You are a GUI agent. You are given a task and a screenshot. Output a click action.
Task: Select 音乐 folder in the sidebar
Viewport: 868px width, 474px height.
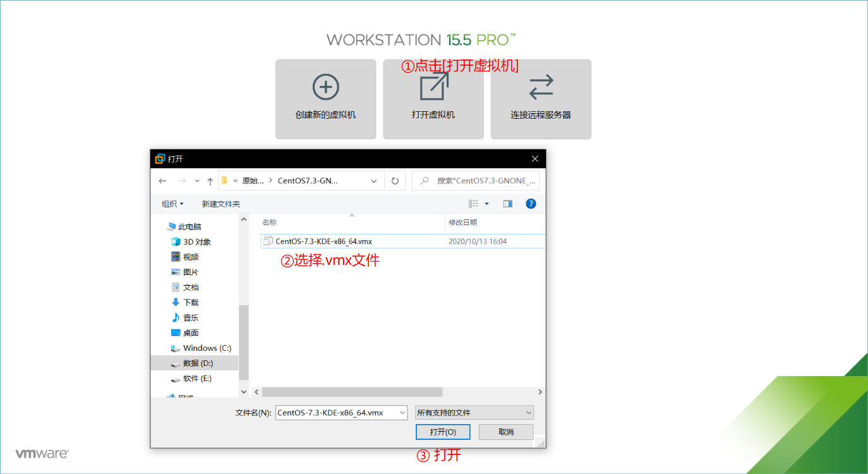tap(185, 317)
